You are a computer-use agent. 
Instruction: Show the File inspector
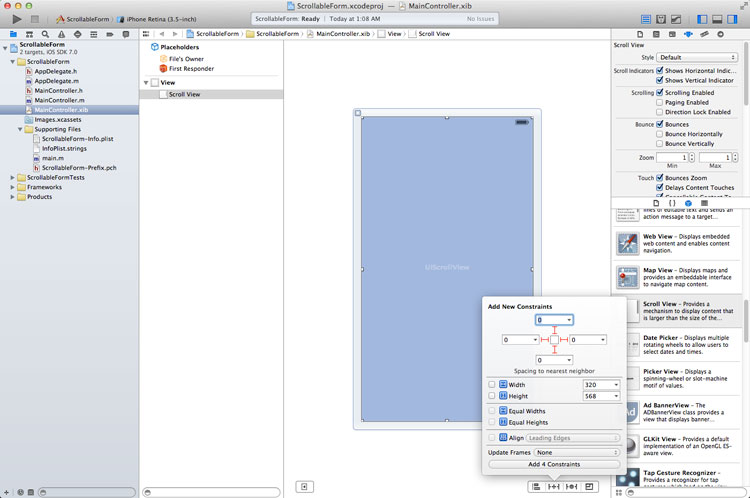[640, 34]
